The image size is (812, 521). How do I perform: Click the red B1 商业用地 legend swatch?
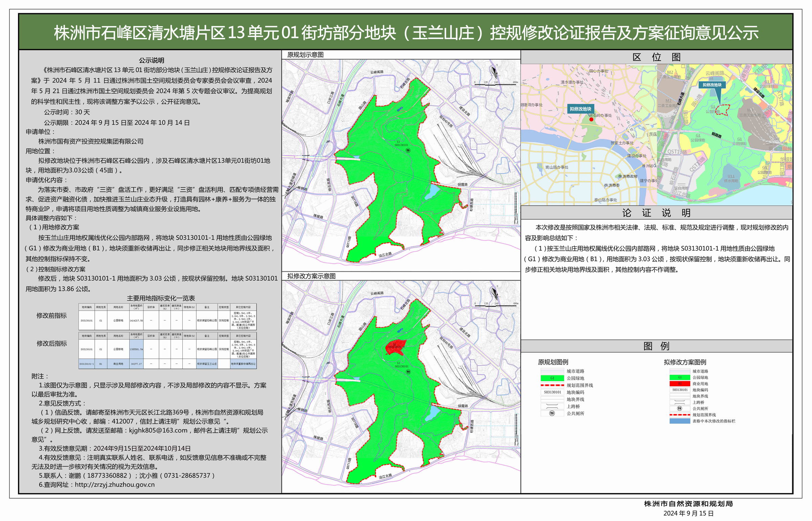[x=679, y=384]
